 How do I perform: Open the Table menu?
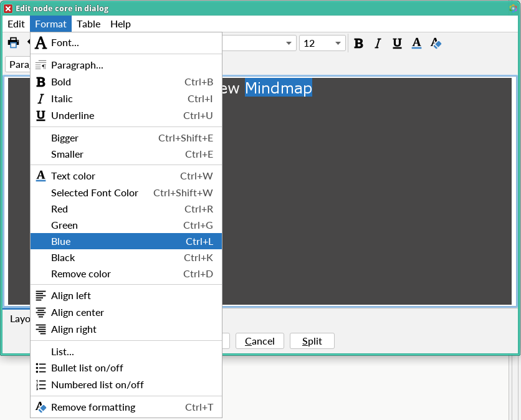point(88,24)
